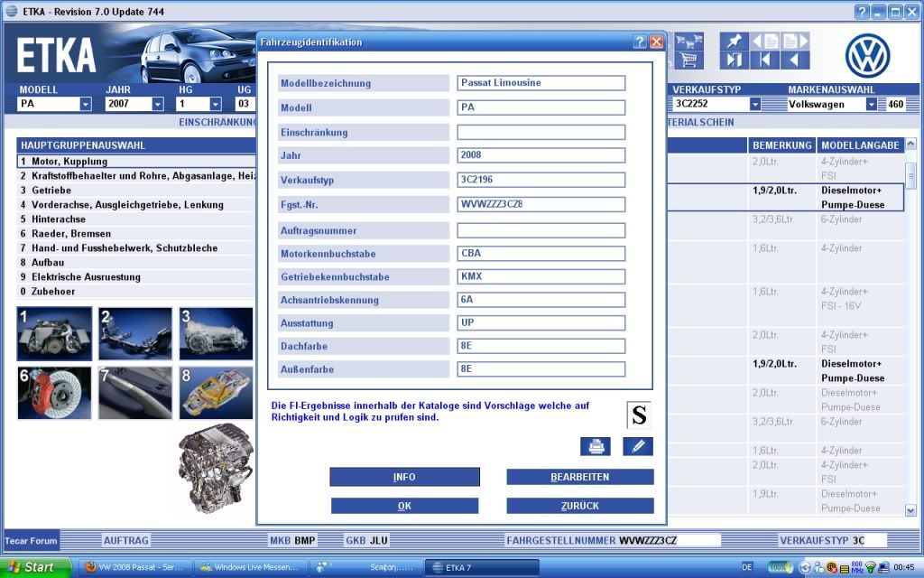
Task: Step back with the single left arrow icon
Action: pos(795,60)
